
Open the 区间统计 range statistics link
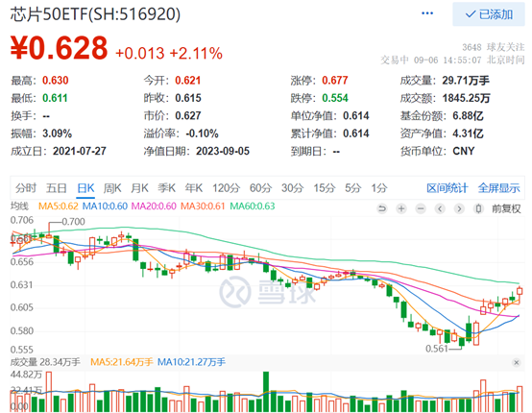click(x=447, y=187)
